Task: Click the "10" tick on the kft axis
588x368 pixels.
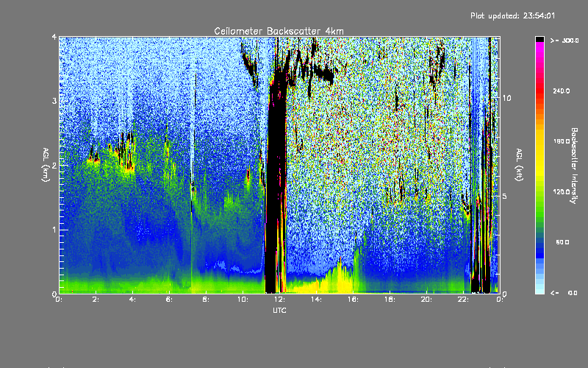Action: (506, 98)
